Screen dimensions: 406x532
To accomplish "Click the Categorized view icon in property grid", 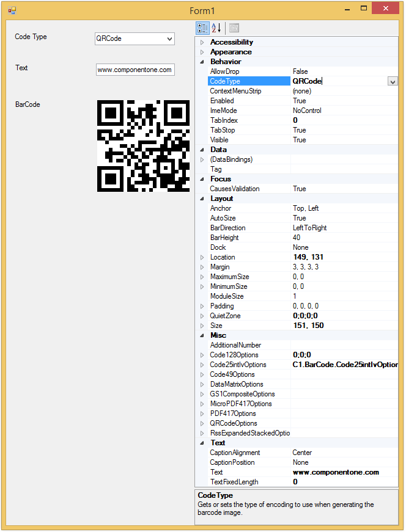I will point(202,28).
